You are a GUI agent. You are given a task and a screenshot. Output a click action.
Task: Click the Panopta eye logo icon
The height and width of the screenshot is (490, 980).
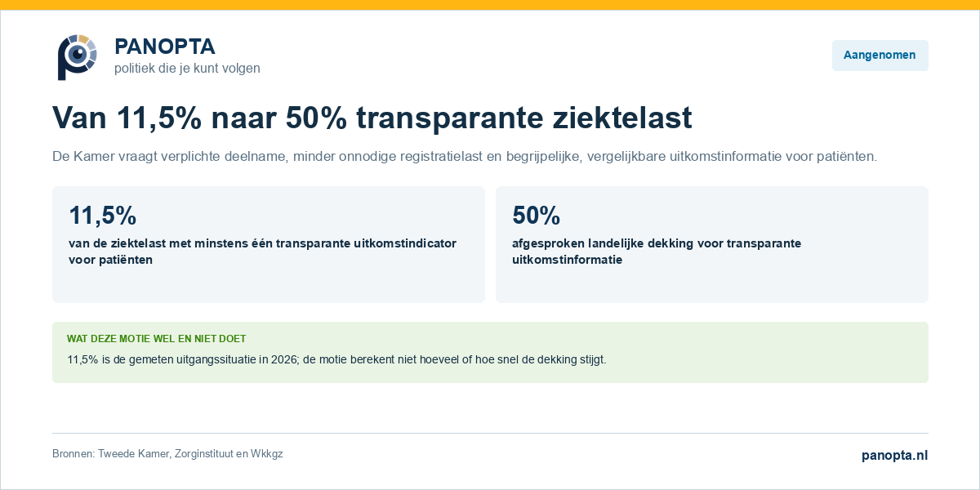(77, 57)
